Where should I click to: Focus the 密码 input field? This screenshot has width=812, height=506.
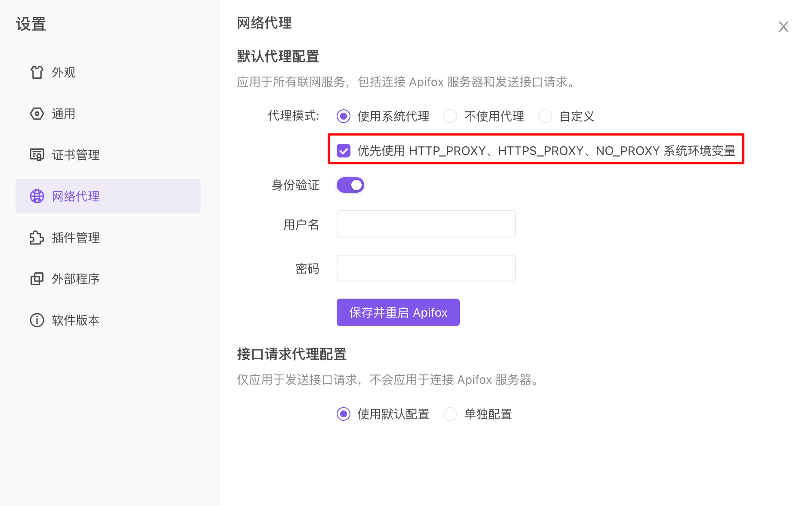[x=426, y=268]
